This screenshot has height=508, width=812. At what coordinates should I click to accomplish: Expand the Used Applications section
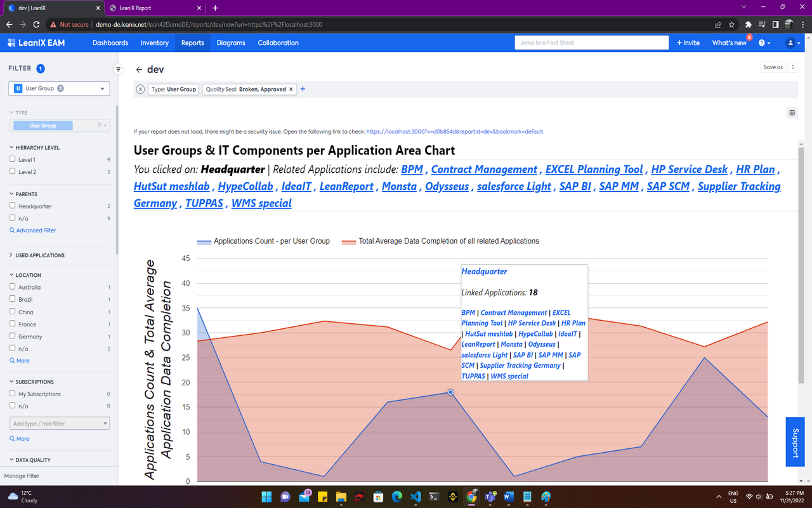tap(37, 255)
